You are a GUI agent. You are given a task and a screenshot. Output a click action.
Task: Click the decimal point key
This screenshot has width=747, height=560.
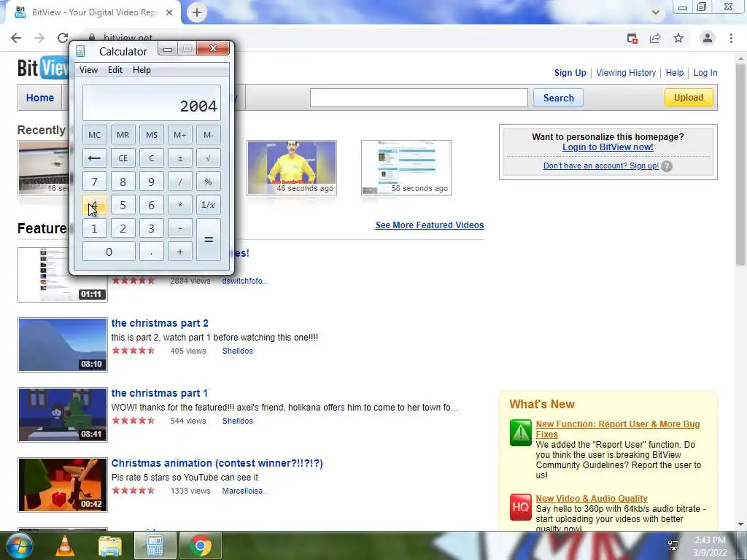tap(152, 252)
